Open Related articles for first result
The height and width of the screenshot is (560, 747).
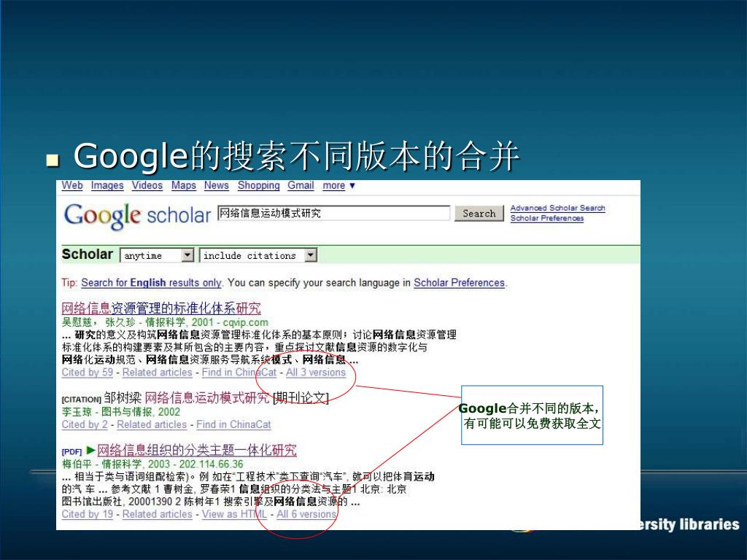158,373
